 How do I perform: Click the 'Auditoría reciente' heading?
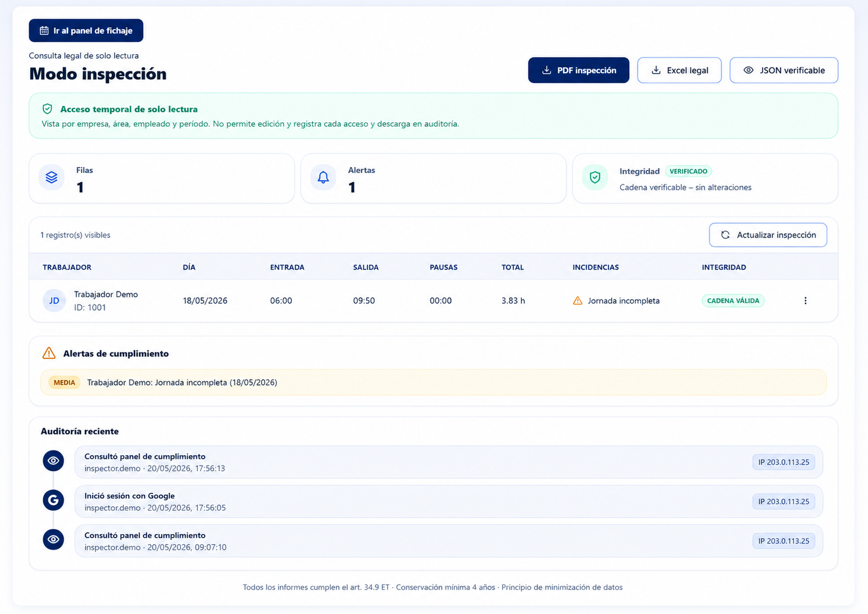80,431
